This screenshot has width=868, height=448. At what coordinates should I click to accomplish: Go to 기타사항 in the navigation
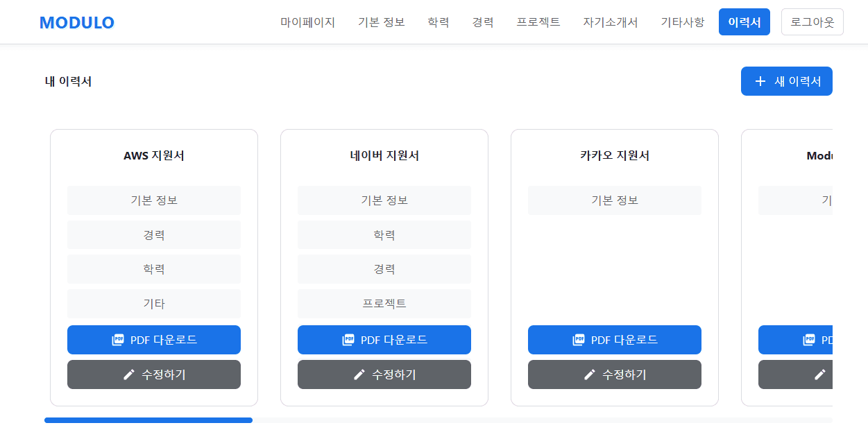point(682,22)
